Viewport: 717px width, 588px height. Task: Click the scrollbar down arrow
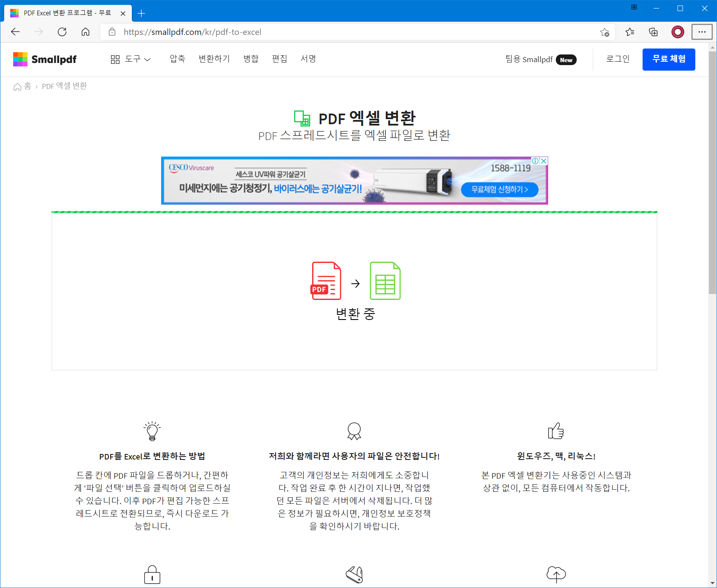pyautogui.click(x=712, y=583)
